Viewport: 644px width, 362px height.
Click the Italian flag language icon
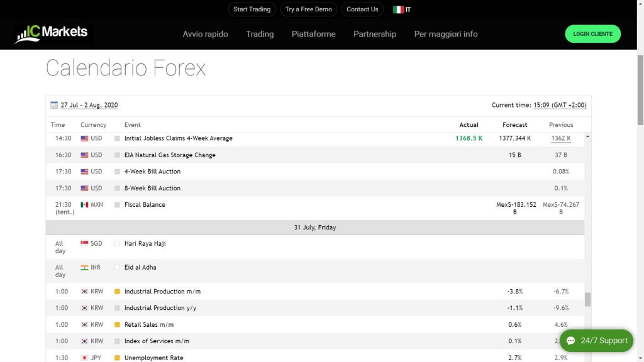398,9
